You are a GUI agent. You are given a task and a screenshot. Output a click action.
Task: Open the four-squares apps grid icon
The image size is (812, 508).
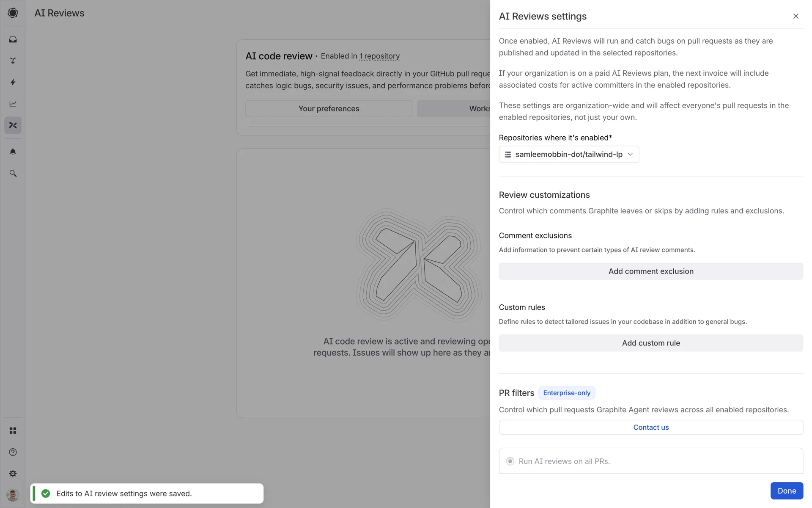point(13,431)
